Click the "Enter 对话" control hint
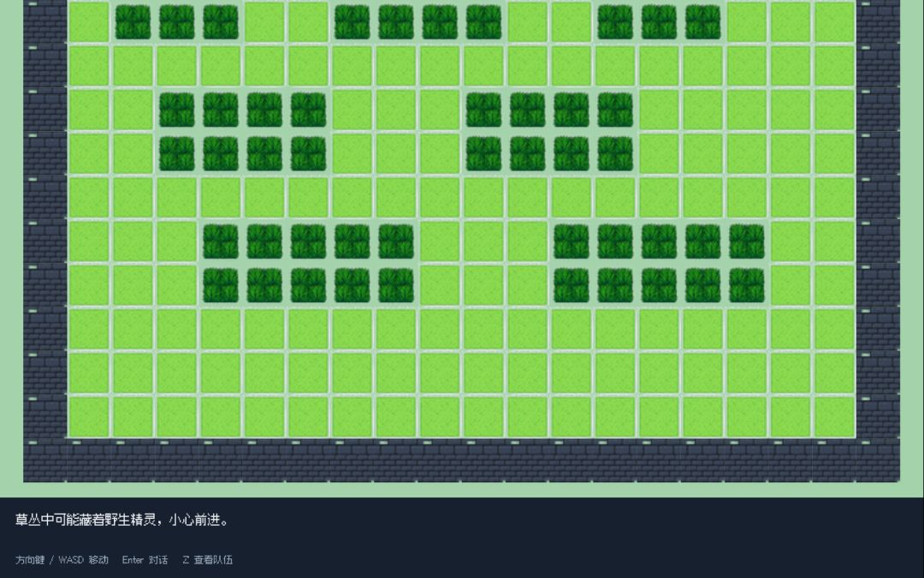Viewport: 924px width, 578px height. point(145,560)
